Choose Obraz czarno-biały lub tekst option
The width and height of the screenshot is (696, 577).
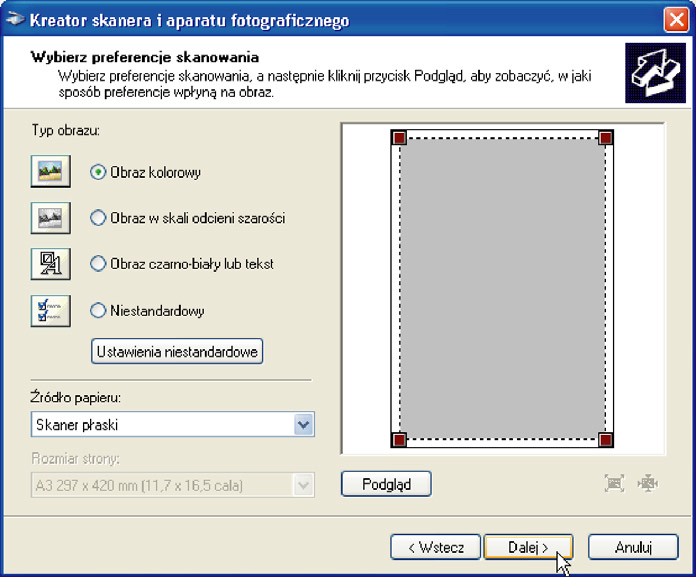point(98,264)
